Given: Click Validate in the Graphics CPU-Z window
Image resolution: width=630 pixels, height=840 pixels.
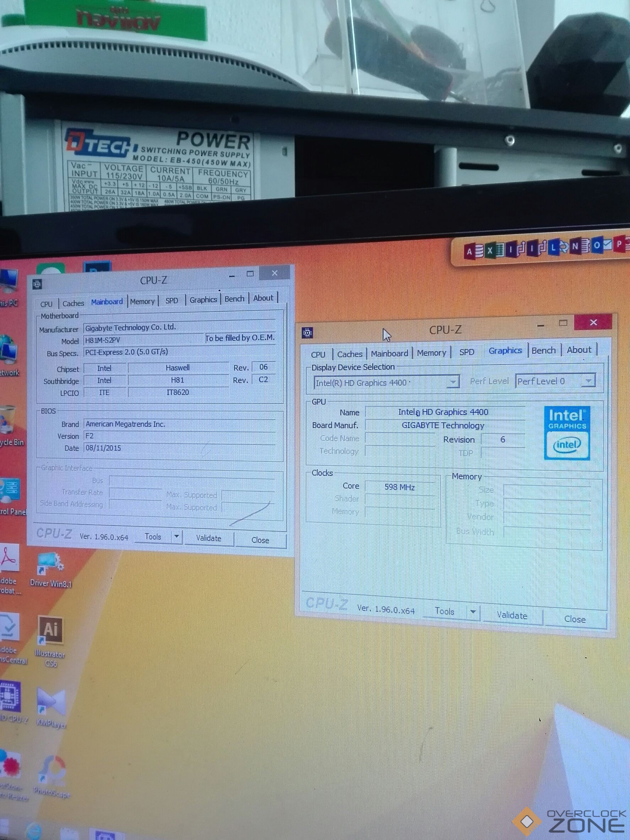Looking at the screenshot, I should (512, 615).
